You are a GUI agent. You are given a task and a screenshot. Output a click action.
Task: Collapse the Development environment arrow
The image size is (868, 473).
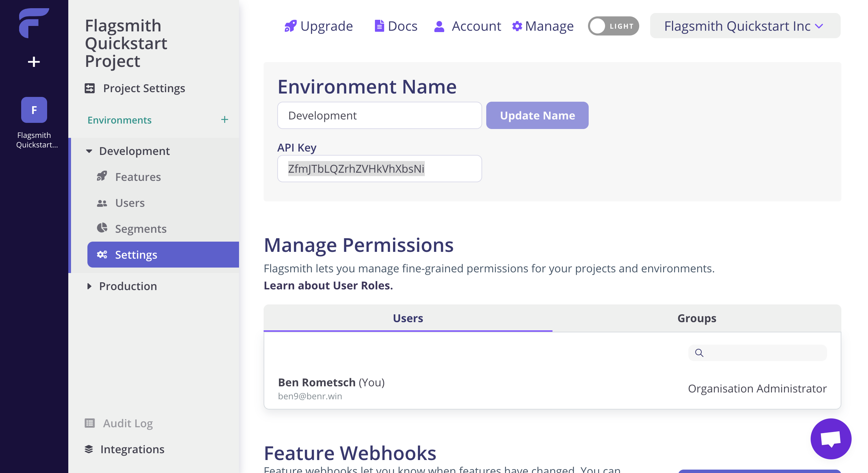pos(89,151)
